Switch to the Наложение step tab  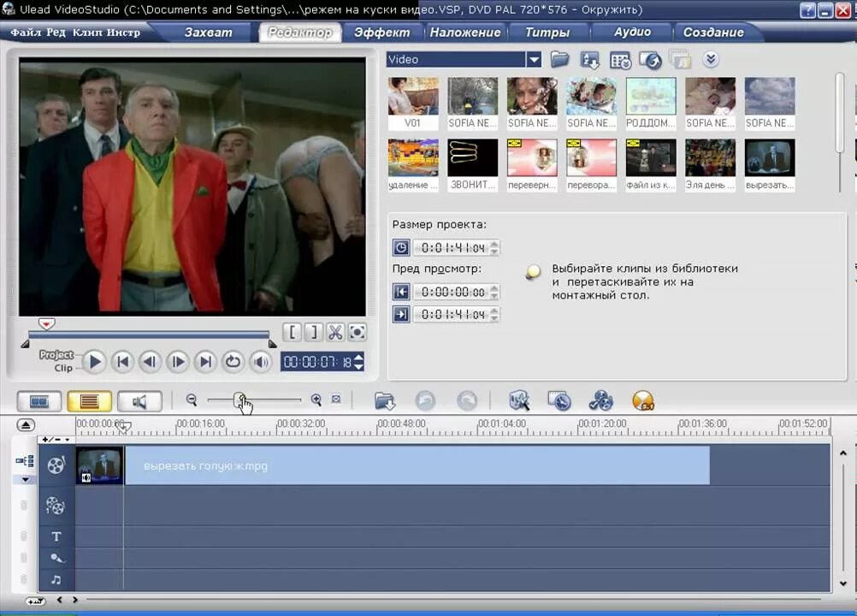point(465,33)
